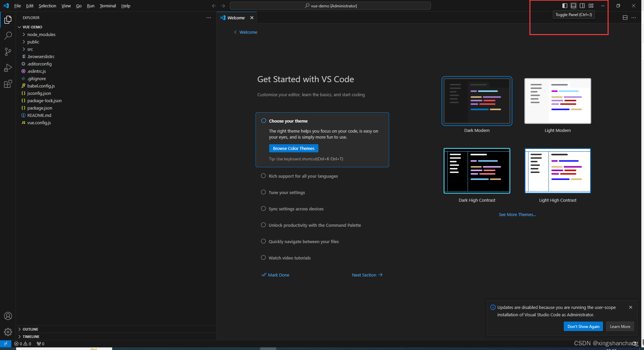The image size is (644, 350).
Task: Open the Manage gear icon
Action: tap(8, 332)
